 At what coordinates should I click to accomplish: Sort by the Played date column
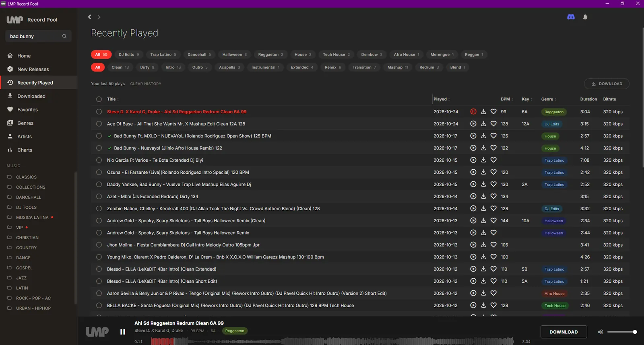442,99
